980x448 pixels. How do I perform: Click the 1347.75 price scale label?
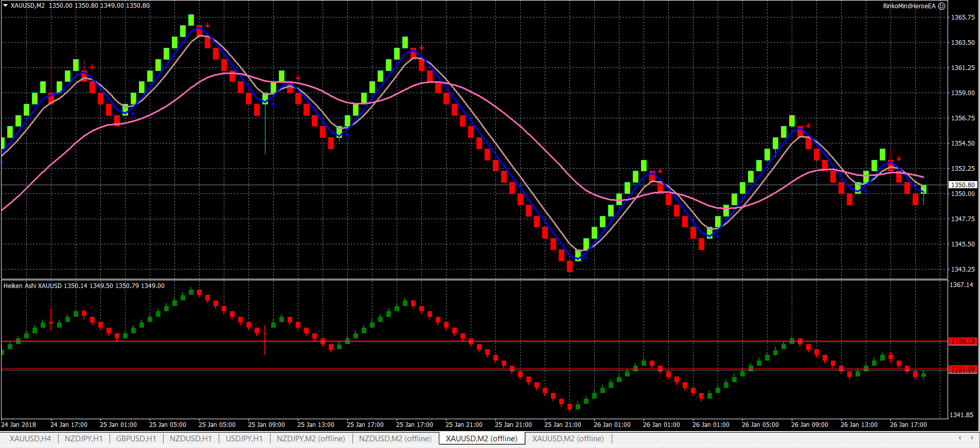tap(963, 219)
